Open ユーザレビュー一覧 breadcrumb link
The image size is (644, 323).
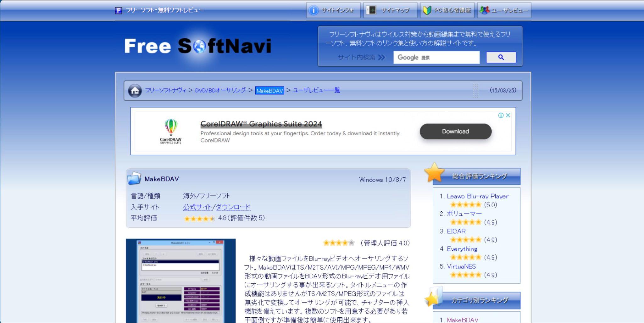(316, 91)
